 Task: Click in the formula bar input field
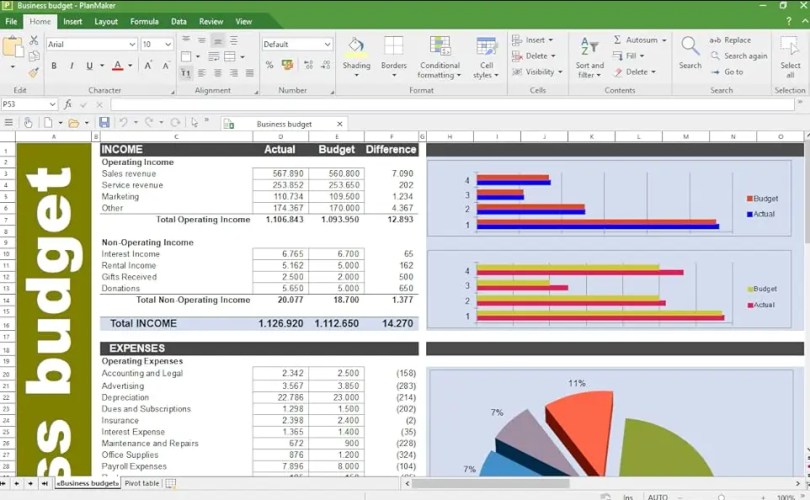[452, 104]
